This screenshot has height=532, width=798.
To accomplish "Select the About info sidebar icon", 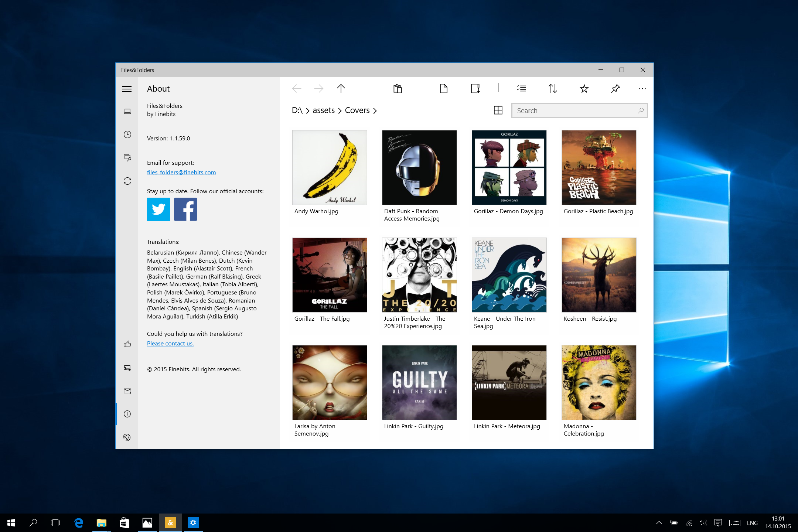I will [127, 414].
